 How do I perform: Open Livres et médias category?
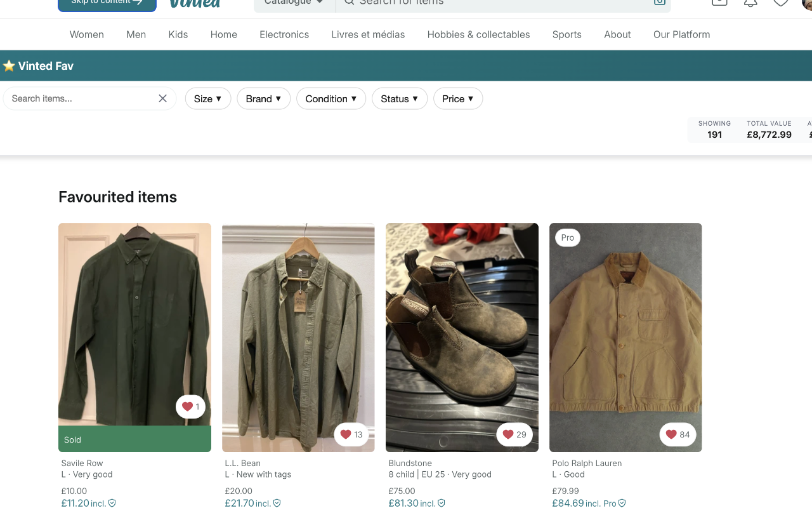[x=368, y=34]
